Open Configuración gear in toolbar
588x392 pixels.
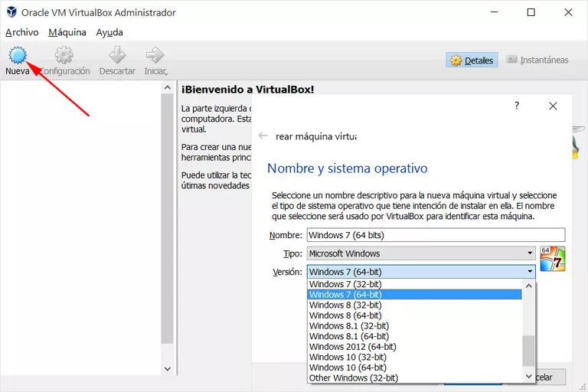tap(64, 56)
